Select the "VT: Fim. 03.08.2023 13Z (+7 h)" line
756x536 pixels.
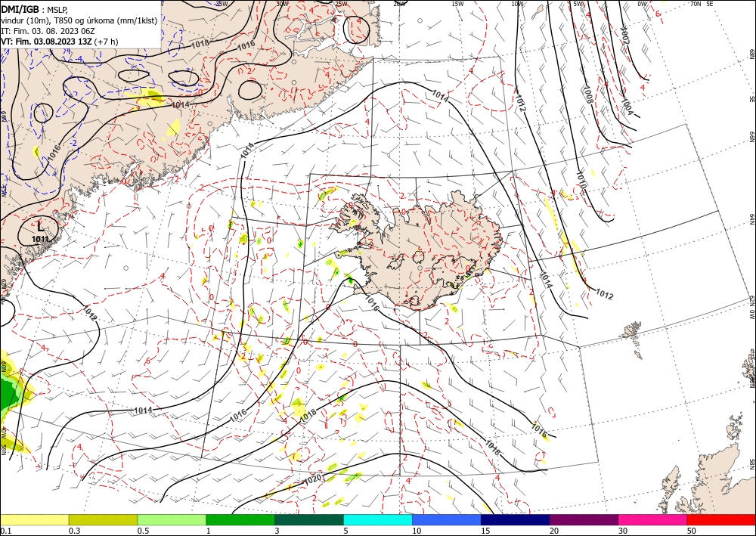click(59, 42)
